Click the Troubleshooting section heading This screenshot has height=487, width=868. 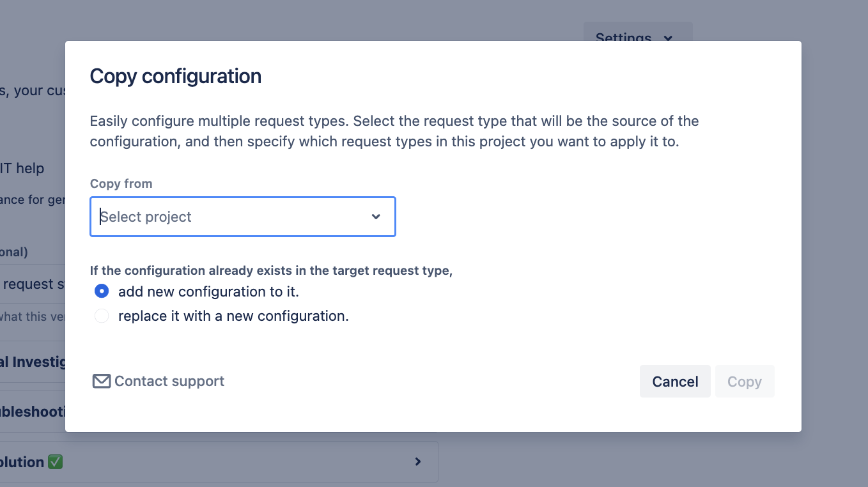coord(32,412)
